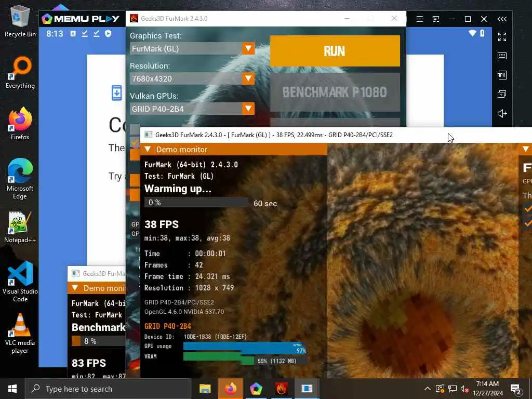Switch to MEmu Play in the taskbar
The image size is (532, 399).
click(256, 389)
